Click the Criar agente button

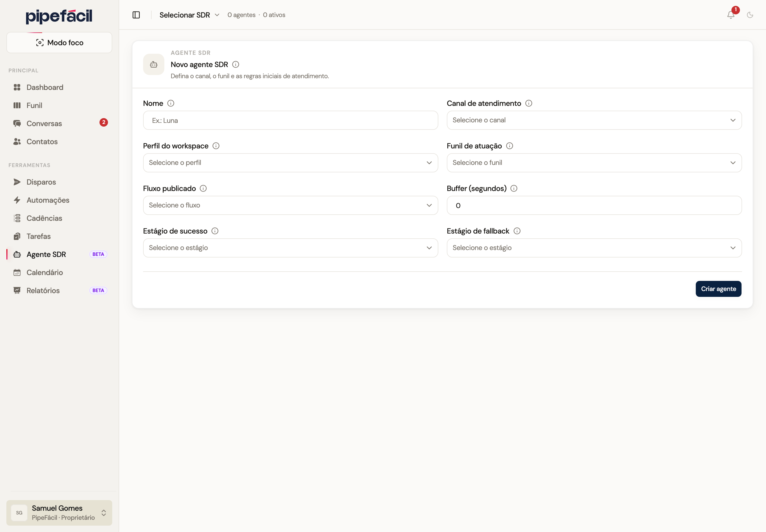(x=718, y=289)
